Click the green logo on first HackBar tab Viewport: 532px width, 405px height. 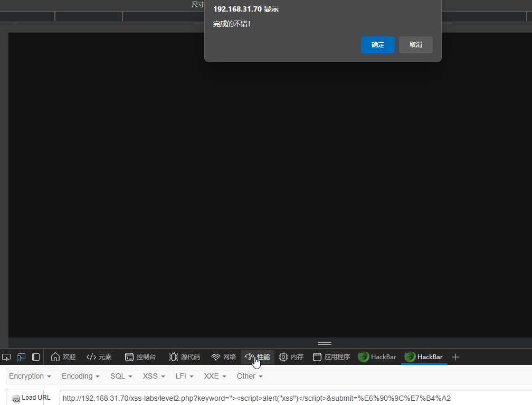[363, 356]
